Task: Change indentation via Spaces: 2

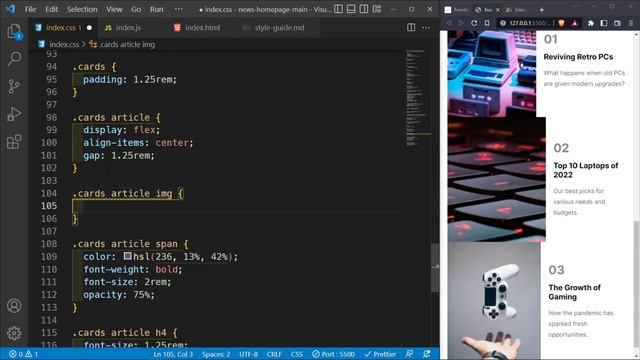Action: (216, 354)
